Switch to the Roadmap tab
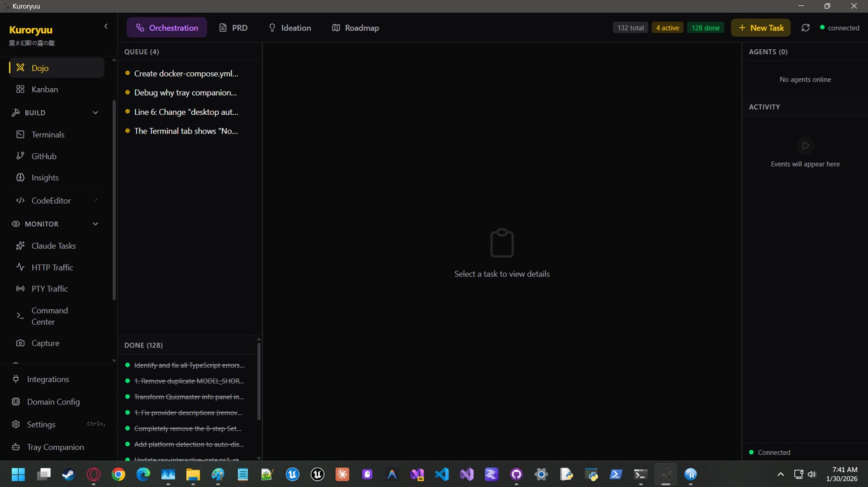Viewport: 868px width, 487px height. tap(355, 28)
